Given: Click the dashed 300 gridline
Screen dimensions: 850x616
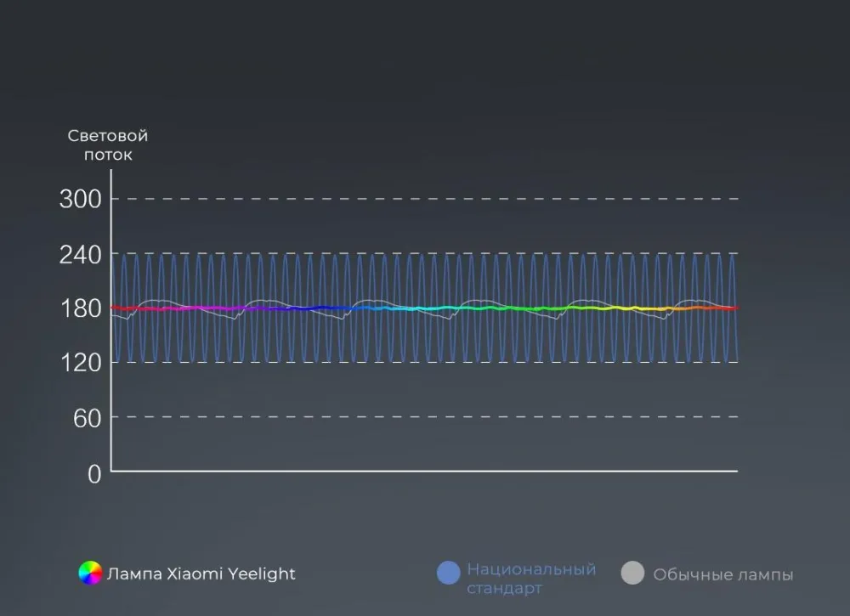Looking at the screenshot, I should coord(424,199).
